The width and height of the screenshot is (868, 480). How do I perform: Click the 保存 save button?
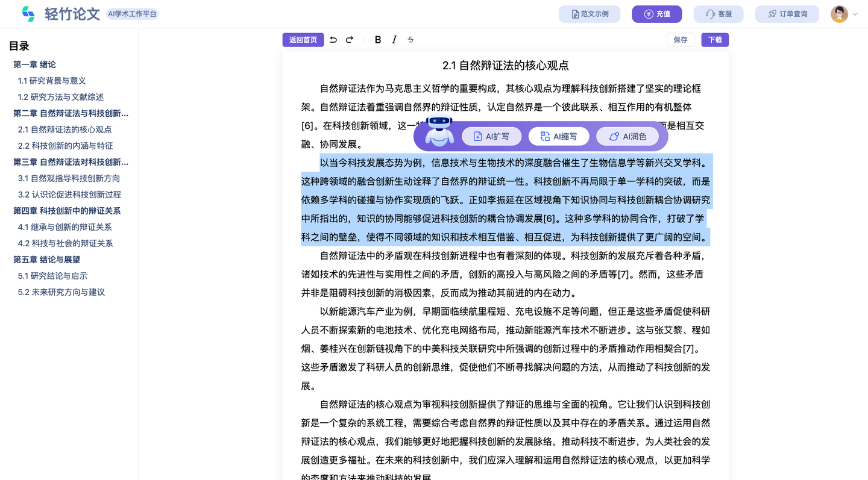coord(680,40)
